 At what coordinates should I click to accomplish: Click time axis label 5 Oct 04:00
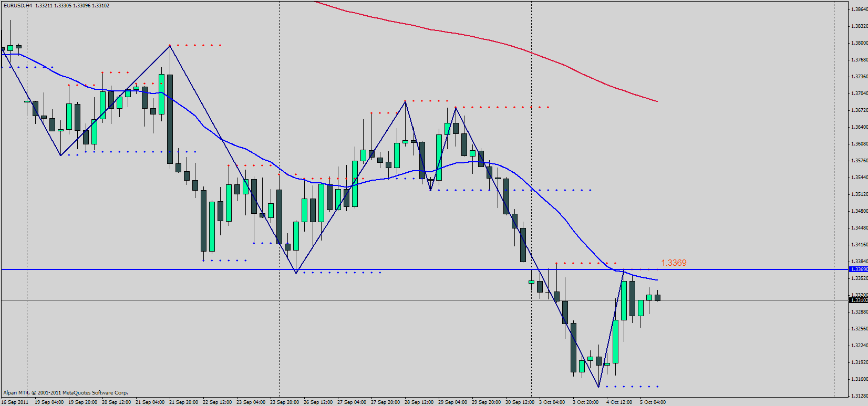tap(653, 402)
